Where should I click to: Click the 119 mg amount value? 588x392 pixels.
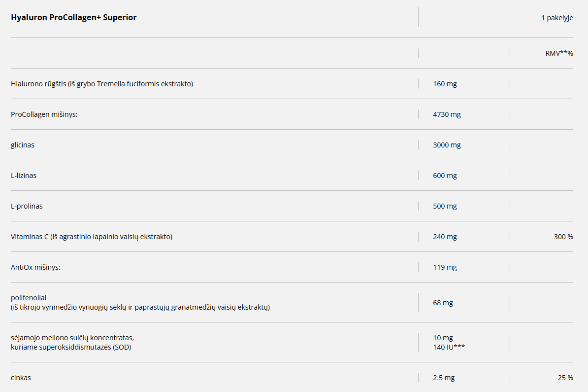[x=445, y=267]
